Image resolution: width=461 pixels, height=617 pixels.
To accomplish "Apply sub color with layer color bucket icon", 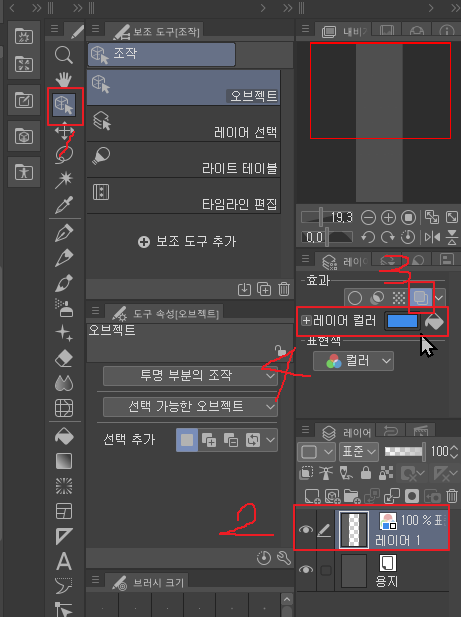I will click(434, 321).
